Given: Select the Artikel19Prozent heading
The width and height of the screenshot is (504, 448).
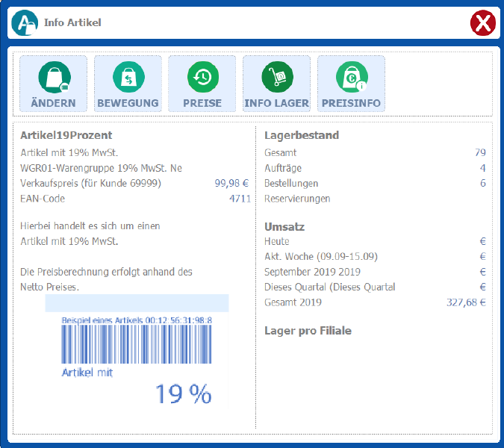Looking at the screenshot, I should click(66, 135).
